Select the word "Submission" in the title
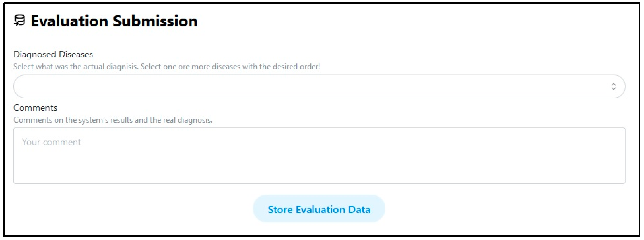This screenshot has height=240, width=644. [155, 21]
